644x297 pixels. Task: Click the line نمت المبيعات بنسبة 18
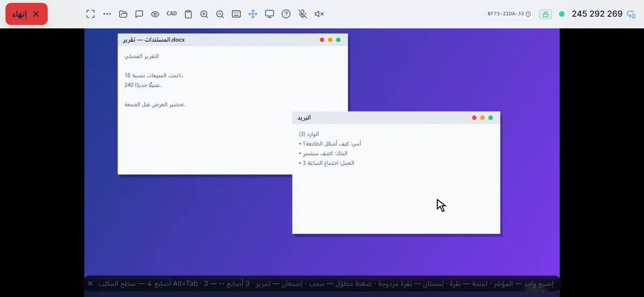(x=154, y=75)
